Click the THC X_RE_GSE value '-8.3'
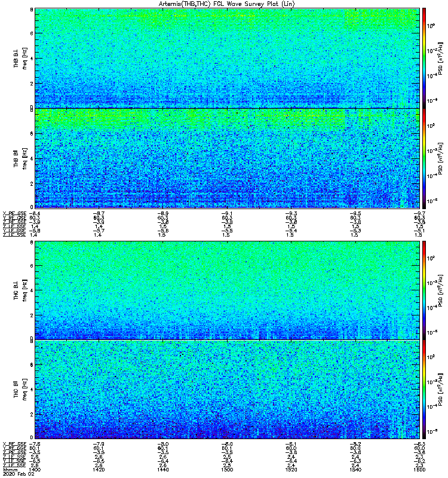Image resolution: width=448 pixels, height=478 pixels. pos(419,444)
